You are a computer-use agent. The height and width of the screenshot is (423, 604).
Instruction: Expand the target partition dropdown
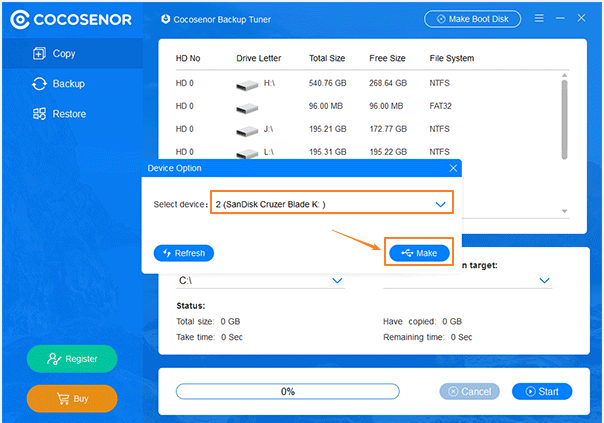point(468,281)
